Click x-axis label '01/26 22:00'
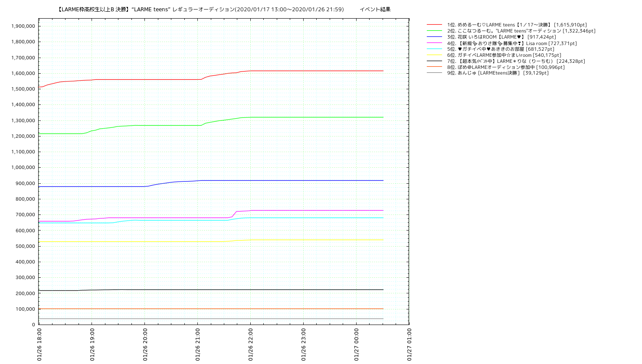Screen dimensions: 642x364 coord(251,344)
